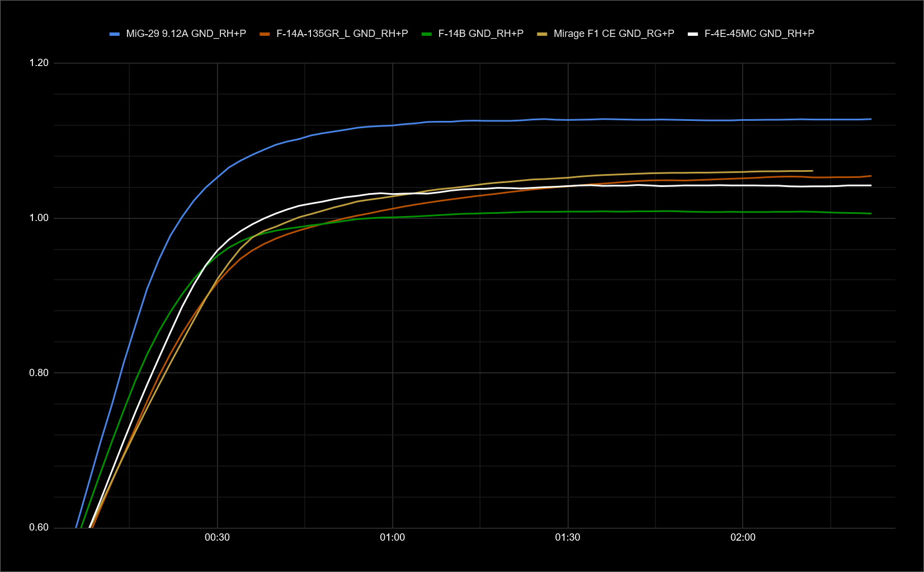Select the F-14B GND_RH+P legend label

[480, 34]
